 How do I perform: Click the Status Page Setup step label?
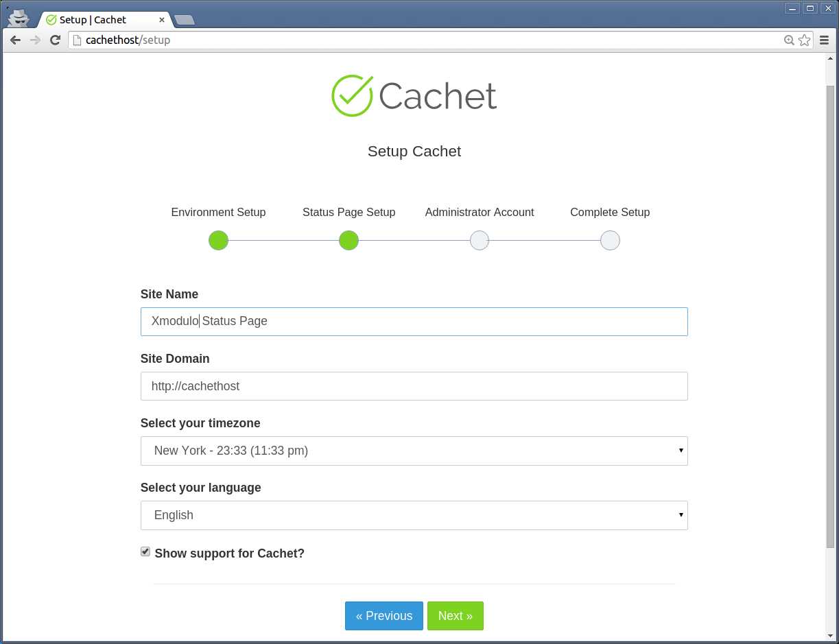348,212
